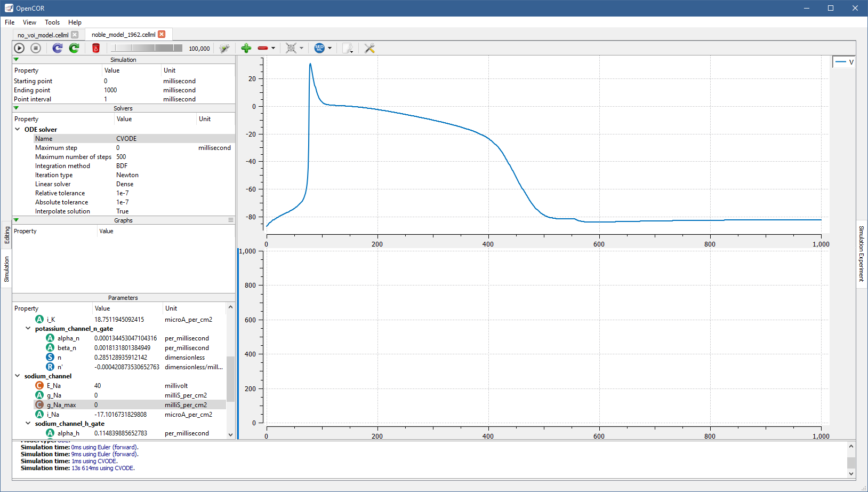Open the Tools menu
This screenshot has width=868, height=492.
[x=52, y=22]
